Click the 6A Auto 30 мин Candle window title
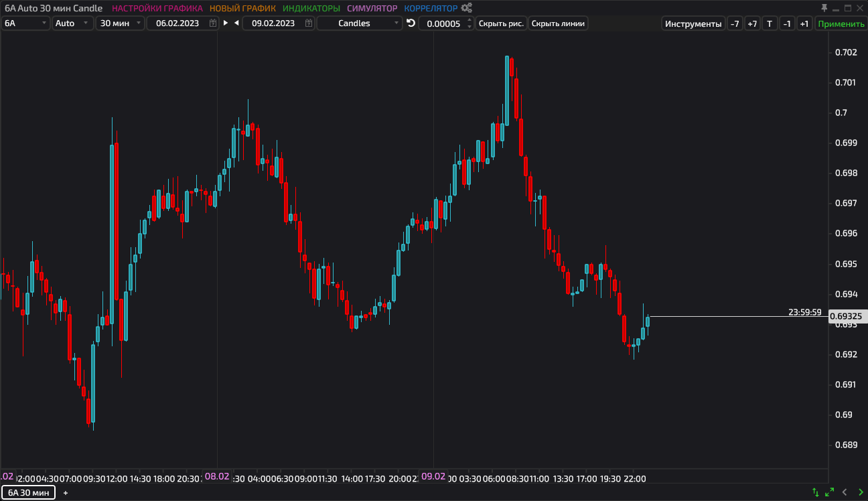Image resolution: width=868 pixels, height=501 pixels. tap(54, 9)
